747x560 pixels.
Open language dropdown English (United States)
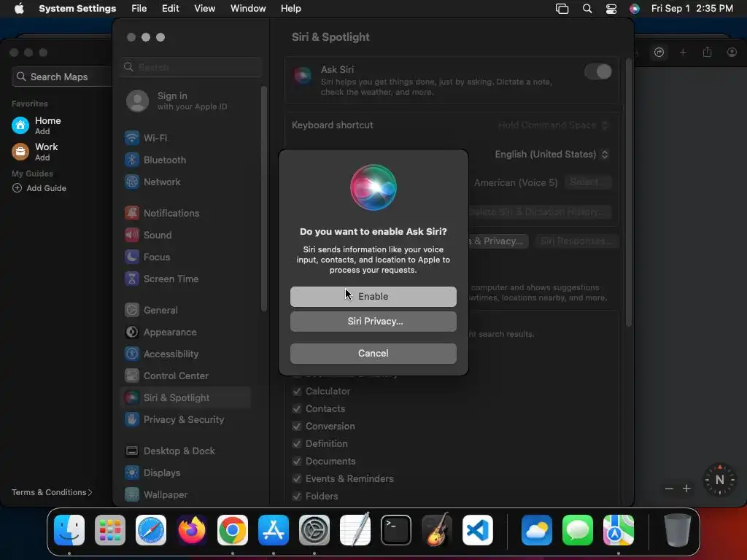[551, 155]
